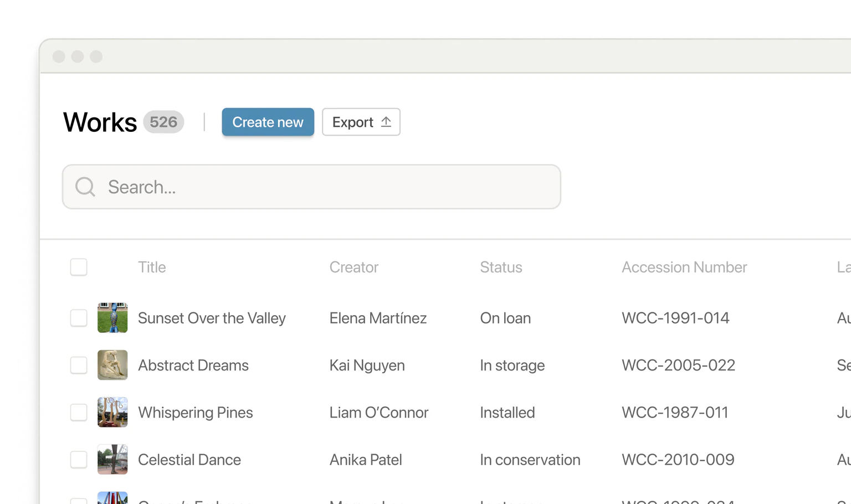Focus the Search input field
The image size is (851, 504).
tap(311, 187)
